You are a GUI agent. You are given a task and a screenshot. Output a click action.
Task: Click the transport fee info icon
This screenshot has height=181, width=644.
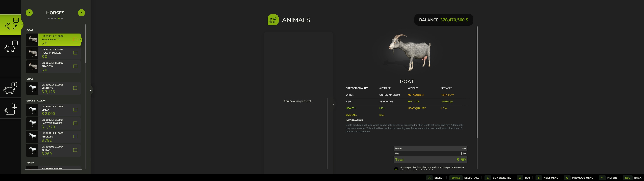point(396,169)
